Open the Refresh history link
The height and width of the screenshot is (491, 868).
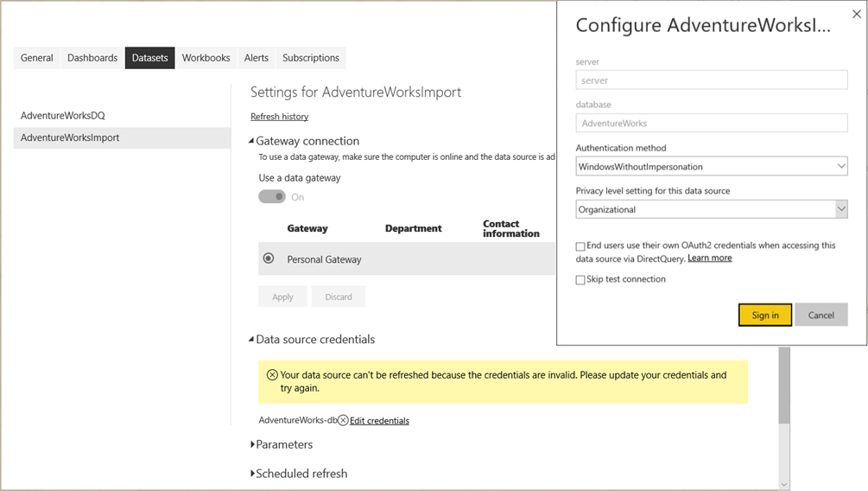point(279,117)
